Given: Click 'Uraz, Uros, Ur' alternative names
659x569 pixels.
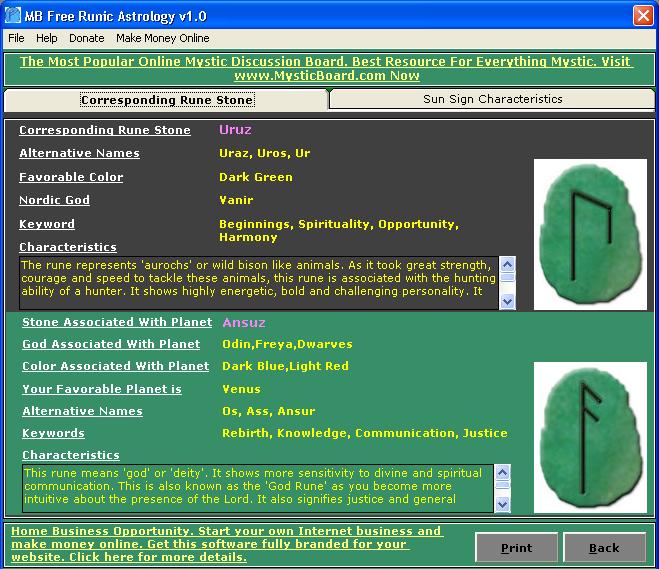Looking at the screenshot, I should click(264, 153).
